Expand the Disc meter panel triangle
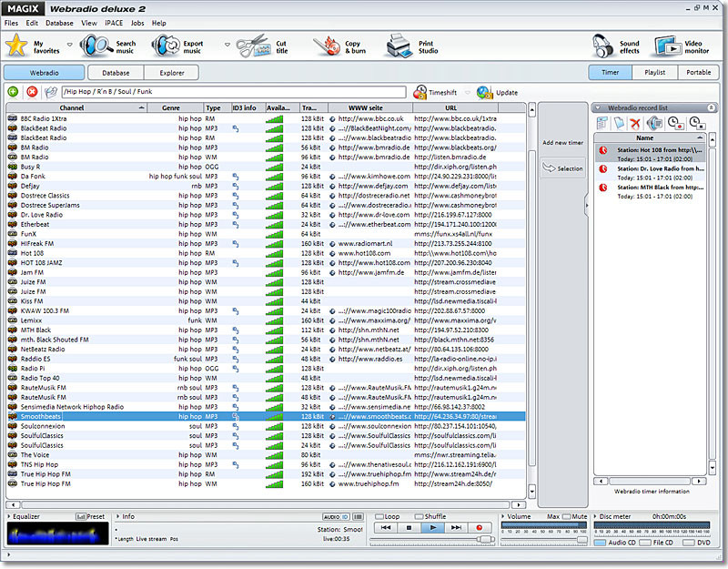Image resolution: width=728 pixels, height=569 pixels. coord(596,516)
